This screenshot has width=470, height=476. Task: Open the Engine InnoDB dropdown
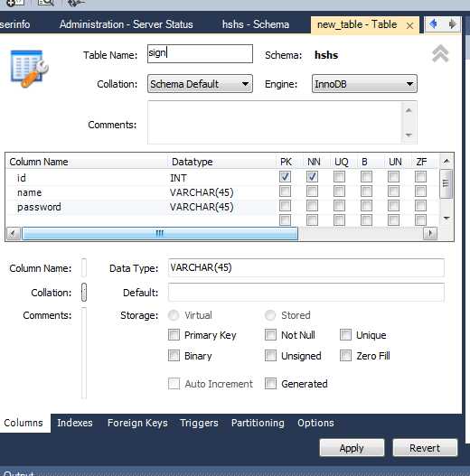click(x=364, y=84)
